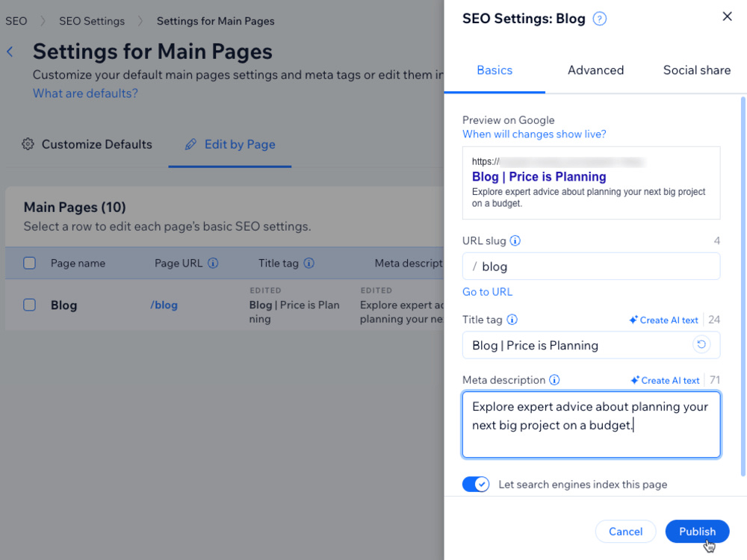Click the panel's vertical scrollbar
Image resolution: width=747 pixels, height=560 pixels.
pyautogui.click(x=743, y=286)
